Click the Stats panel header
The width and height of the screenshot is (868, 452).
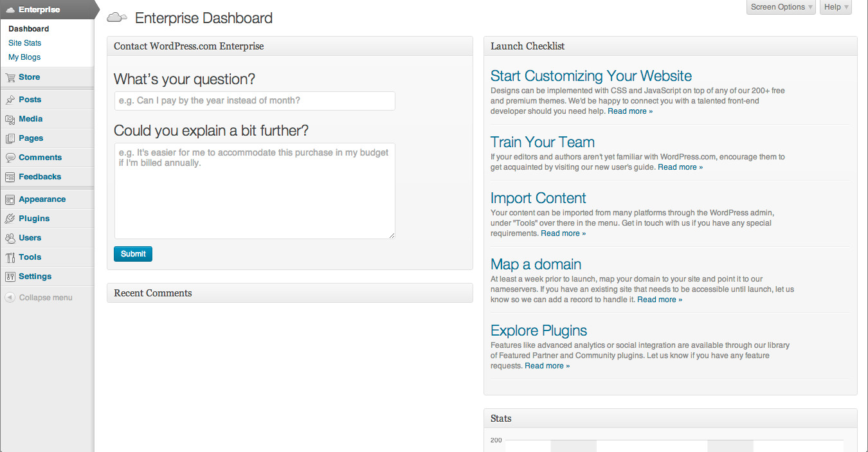pos(670,419)
